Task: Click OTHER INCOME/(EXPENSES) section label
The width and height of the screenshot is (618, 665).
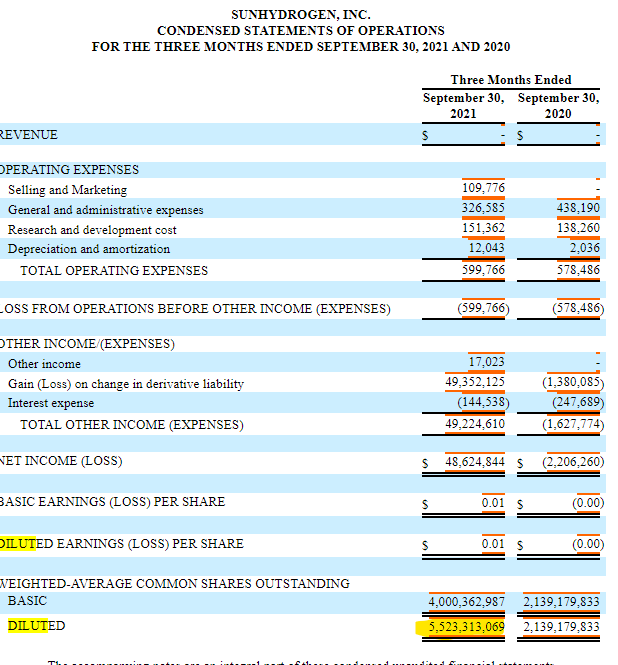Action: pos(87,344)
